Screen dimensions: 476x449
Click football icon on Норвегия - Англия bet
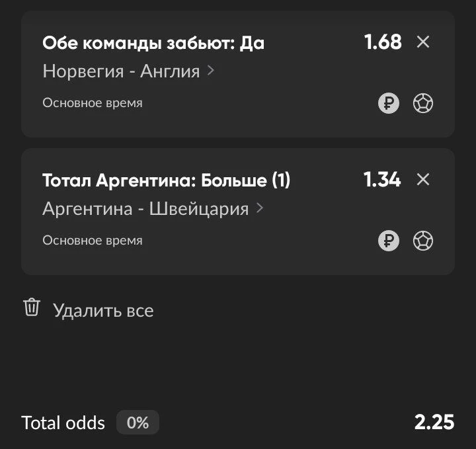(x=423, y=103)
